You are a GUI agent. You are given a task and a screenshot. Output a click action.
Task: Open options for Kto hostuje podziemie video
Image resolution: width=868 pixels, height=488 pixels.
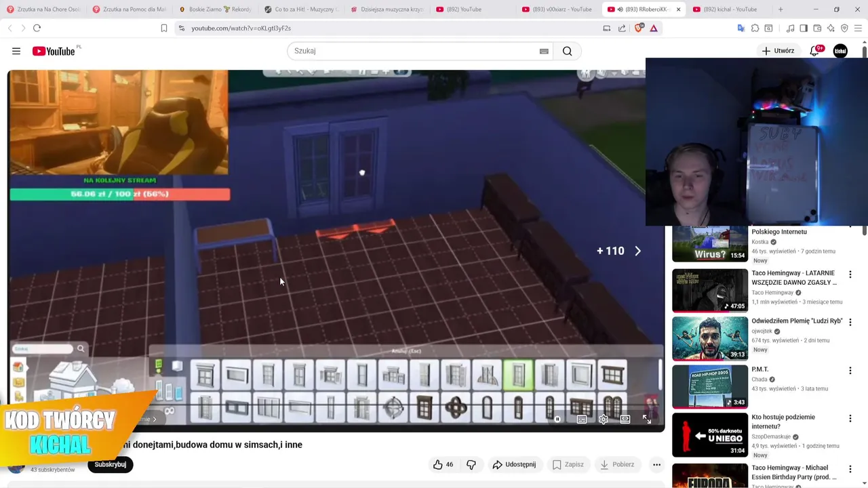850,419
